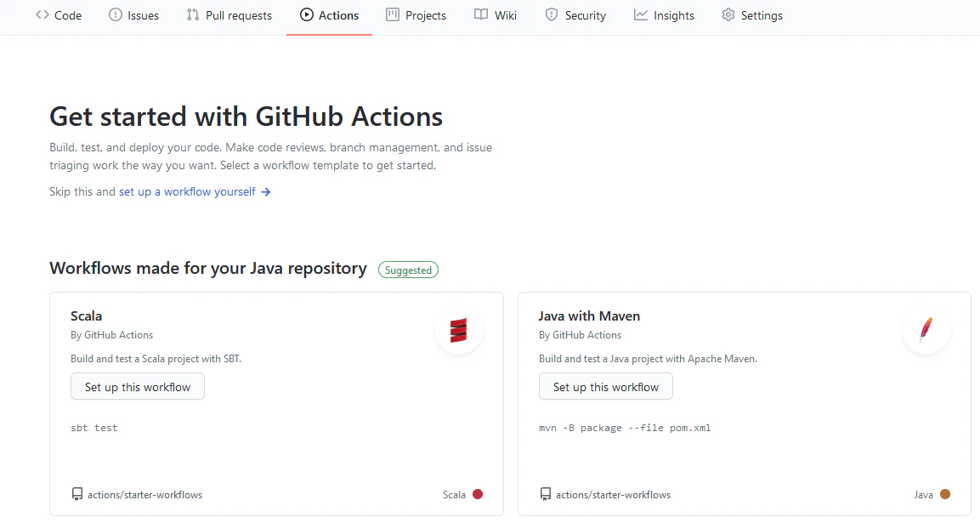This screenshot has width=980, height=523.
Task: Click 'Workflows made for your Java repository' heading
Action: (208, 269)
